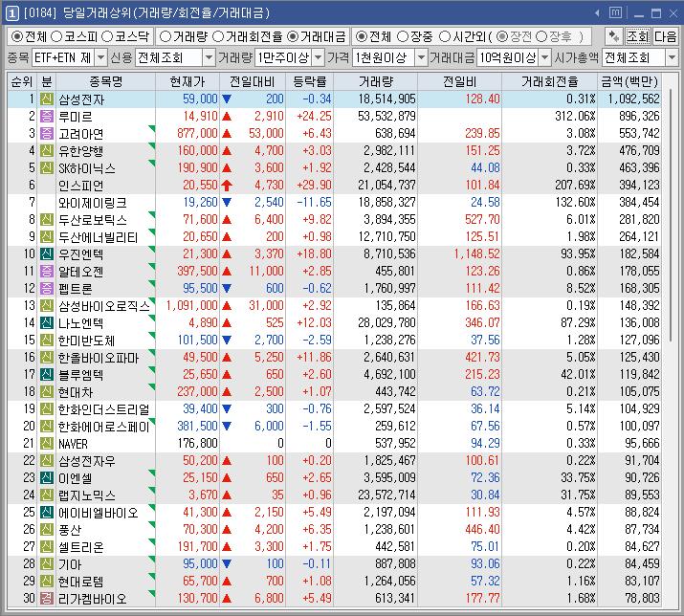Click 거래회전율 value 312.06%
The image size is (684, 616).
[x=575, y=117]
